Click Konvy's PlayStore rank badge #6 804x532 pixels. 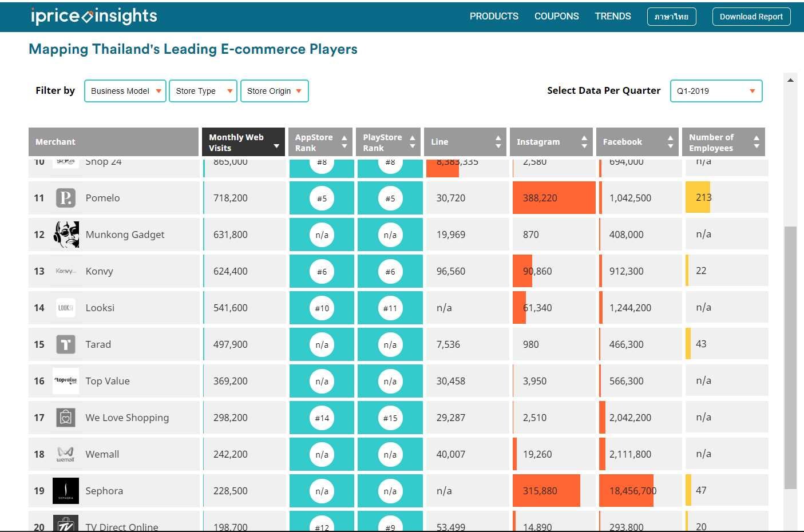pyautogui.click(x=390, y=272)
